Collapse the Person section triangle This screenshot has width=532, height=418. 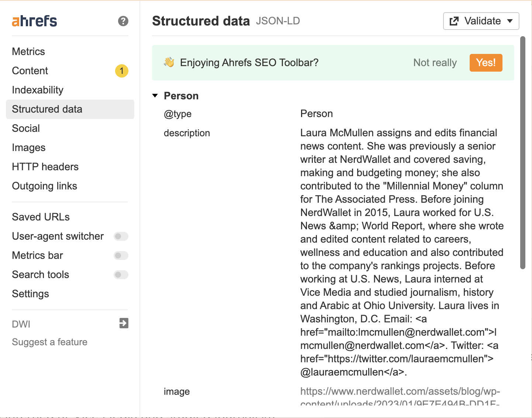[x=155, y=96]
